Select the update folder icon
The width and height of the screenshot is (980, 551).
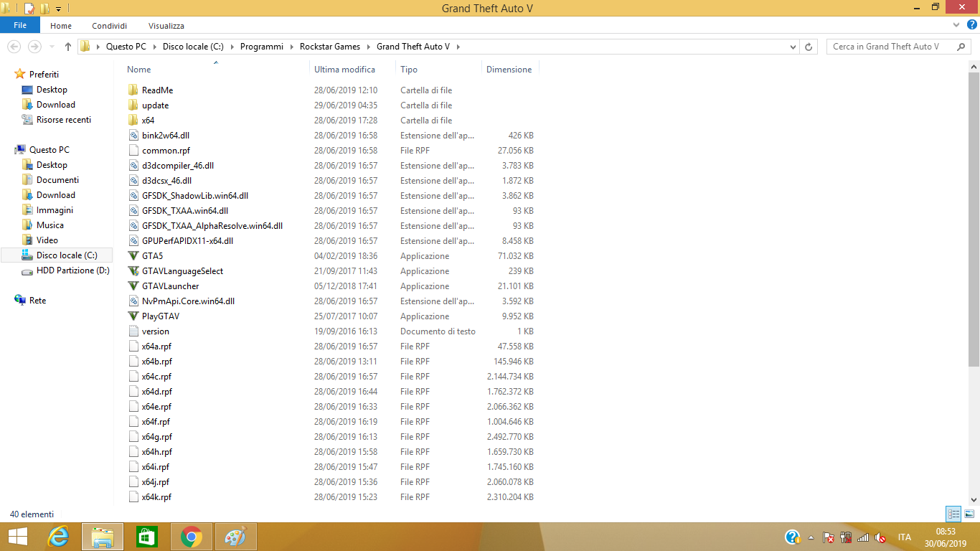[133, 105]
